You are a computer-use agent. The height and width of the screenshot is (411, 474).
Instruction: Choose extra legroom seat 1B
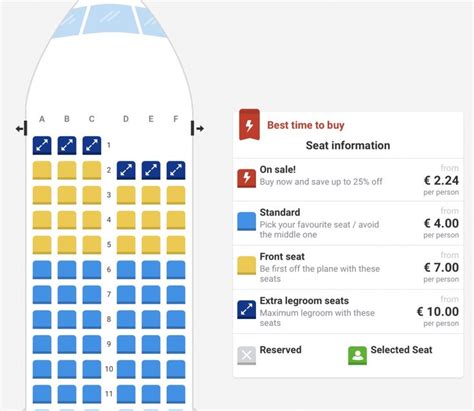point(67,146)
